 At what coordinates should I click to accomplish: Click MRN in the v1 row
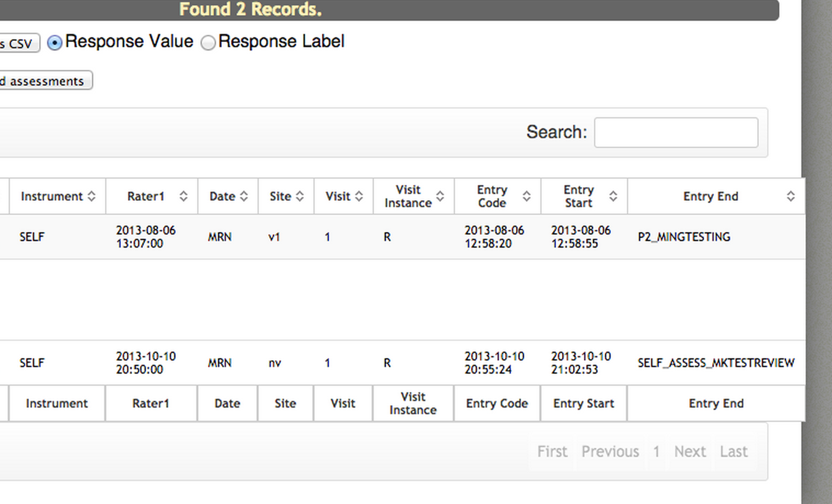click(x=220, y=237)
